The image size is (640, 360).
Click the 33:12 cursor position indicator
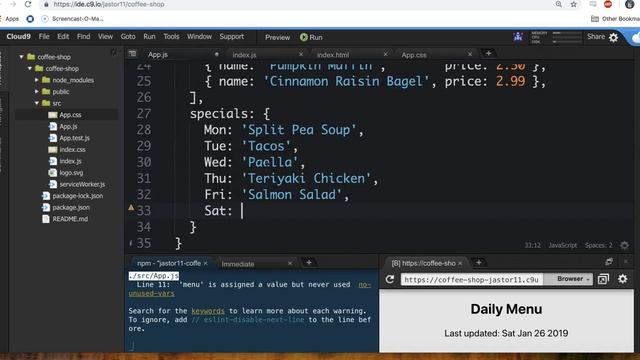point(532,245)
